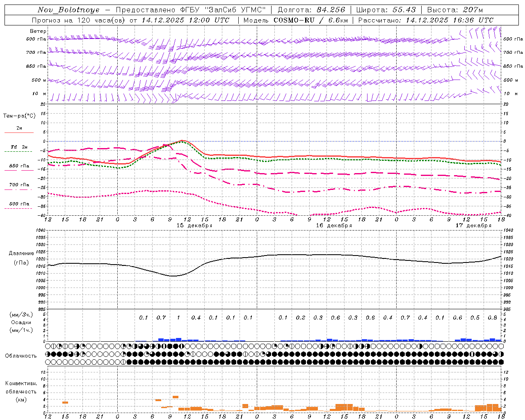The image size is (525, 420).
Task: Select the text Предоставлено ФГБУ "ЗапСиб УГМС"
Action: click(x=191, y=10)
